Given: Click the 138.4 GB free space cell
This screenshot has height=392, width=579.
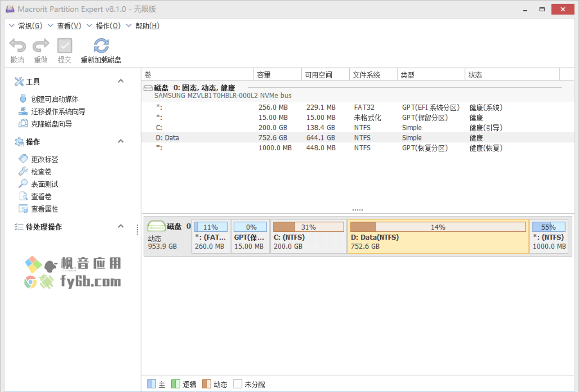Looking at the screenshot, I should click(x=320, y=128).
